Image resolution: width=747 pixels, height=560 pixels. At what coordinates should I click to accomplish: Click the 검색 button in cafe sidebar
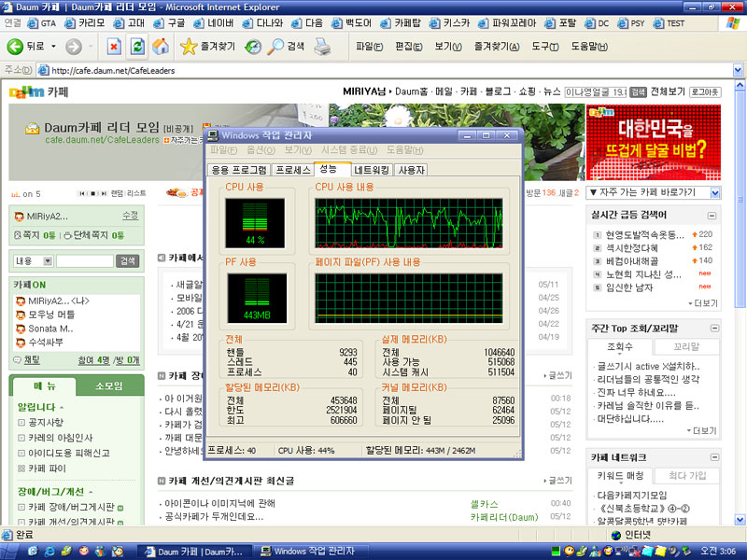click(128, 261)
